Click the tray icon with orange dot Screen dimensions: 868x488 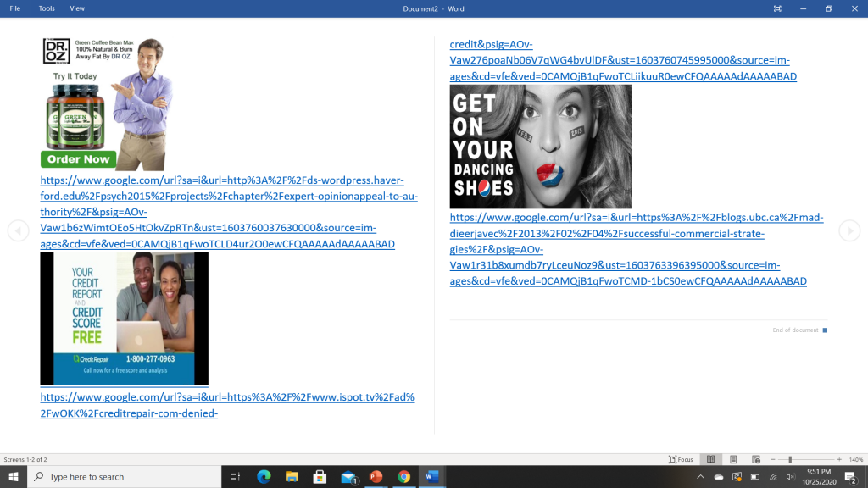pyautogui.click(x=737, y=477)
